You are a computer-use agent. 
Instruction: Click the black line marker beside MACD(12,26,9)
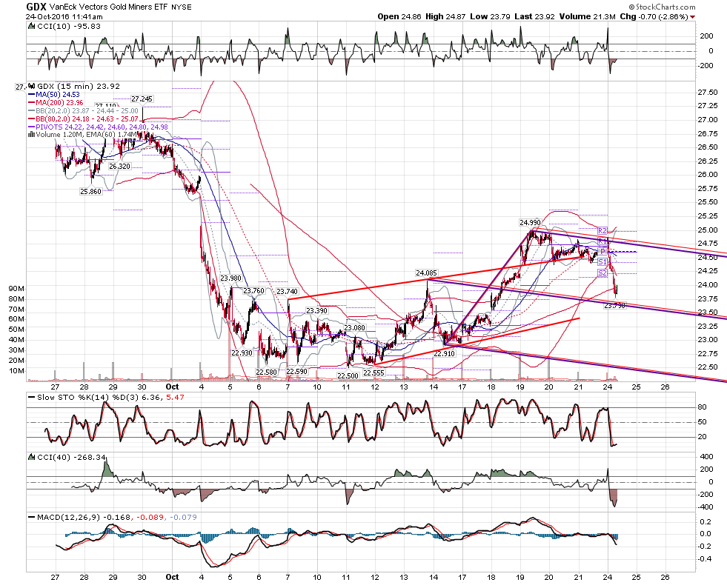pyautogui.click(x=32, y=517)
